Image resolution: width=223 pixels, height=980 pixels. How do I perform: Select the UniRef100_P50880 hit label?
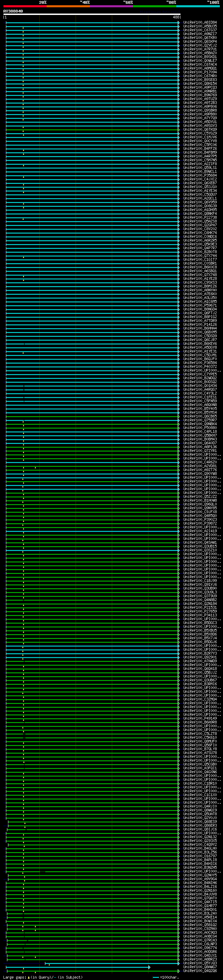click(200, 428)
